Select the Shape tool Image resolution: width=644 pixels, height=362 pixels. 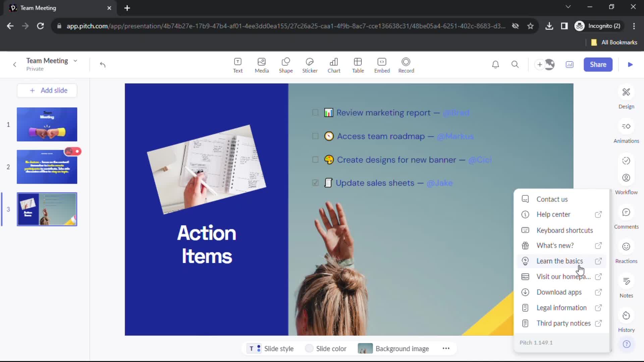coord(286,65)
